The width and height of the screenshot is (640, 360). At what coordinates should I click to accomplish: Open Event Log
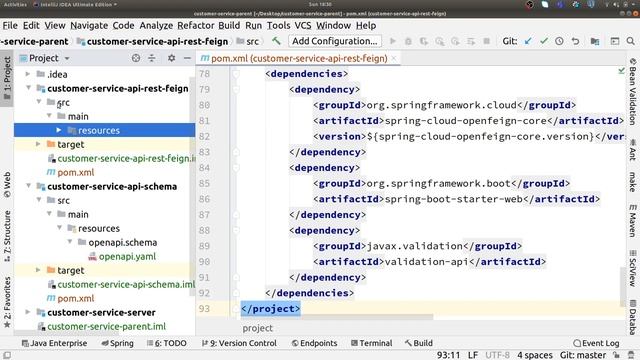pos(596,343)
